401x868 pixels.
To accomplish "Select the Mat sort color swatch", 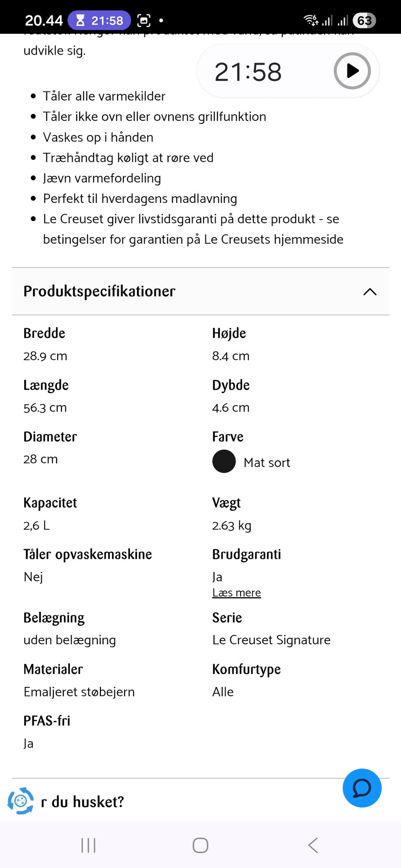I will (x=223, y=462).
